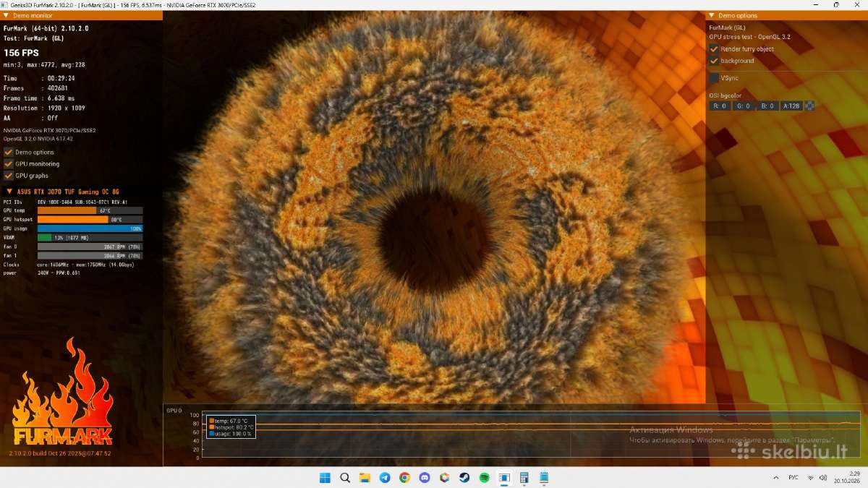Click the AA : Off line
Screen dimensions: 868x488
[30, 118]
